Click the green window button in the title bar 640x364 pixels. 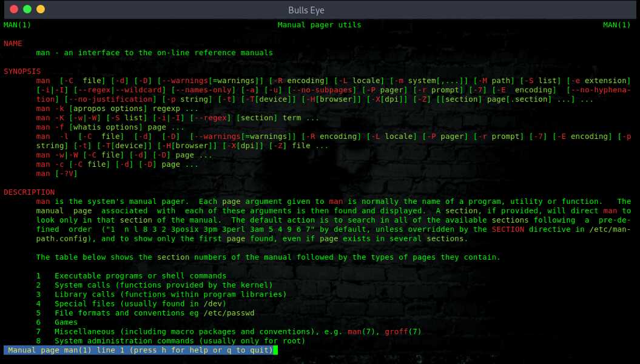[27, 9]
